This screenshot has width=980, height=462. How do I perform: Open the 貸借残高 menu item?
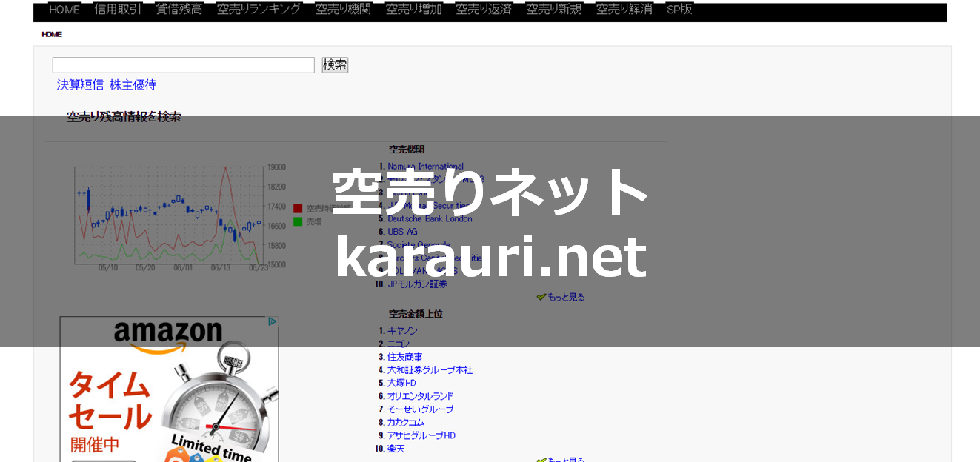(x=179, y=10)
